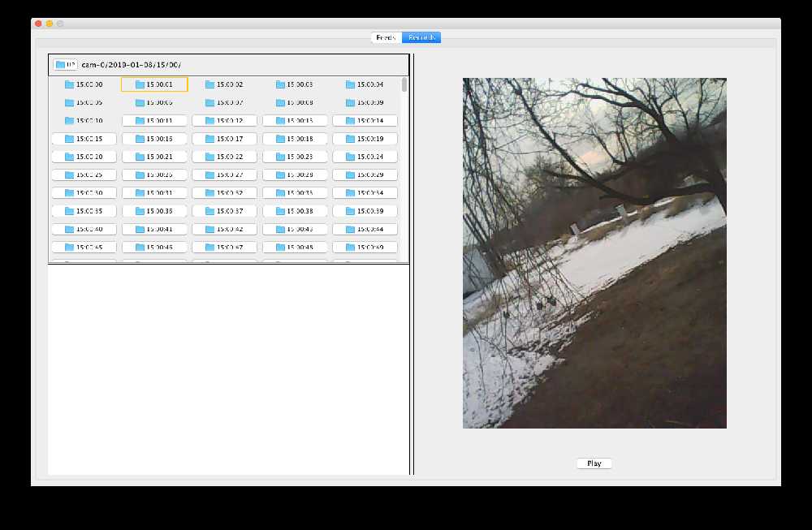Switch to the Feeds tab
The width and height of the screenshot is (812, 530).
(386, 37)
